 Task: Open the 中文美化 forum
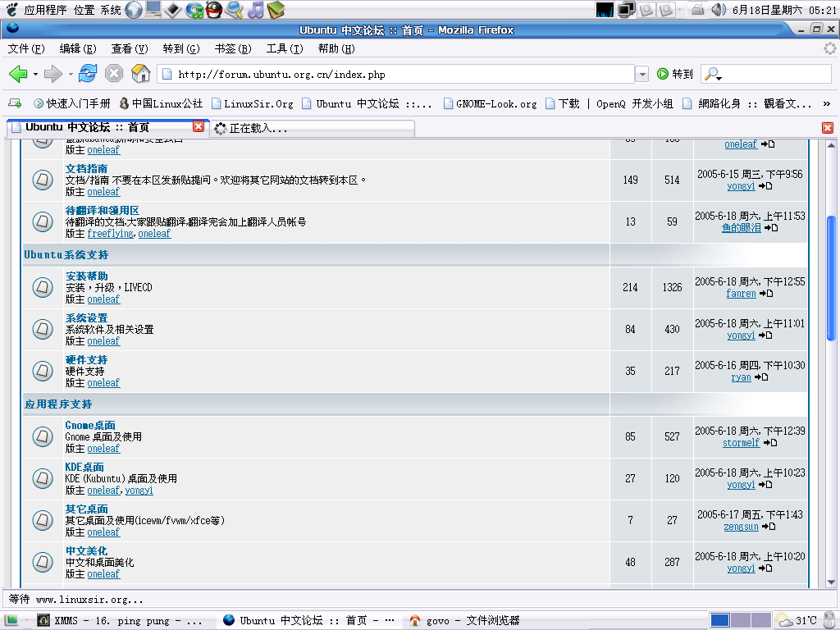pos(86,550)
